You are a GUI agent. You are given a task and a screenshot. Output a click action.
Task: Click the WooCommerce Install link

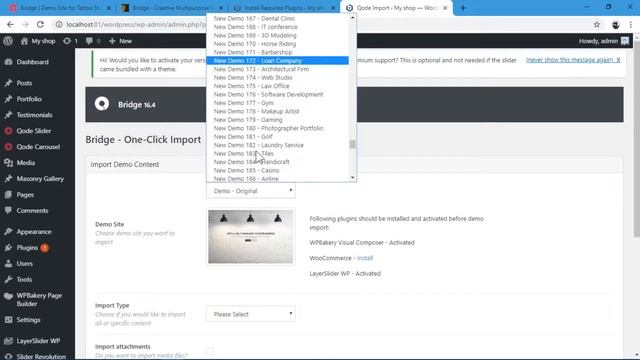[x=365, y=258]
